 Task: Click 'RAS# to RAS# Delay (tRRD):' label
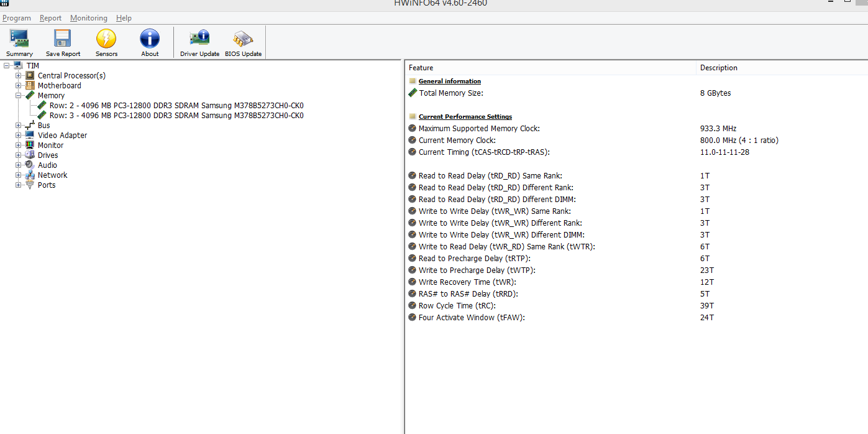468,293
